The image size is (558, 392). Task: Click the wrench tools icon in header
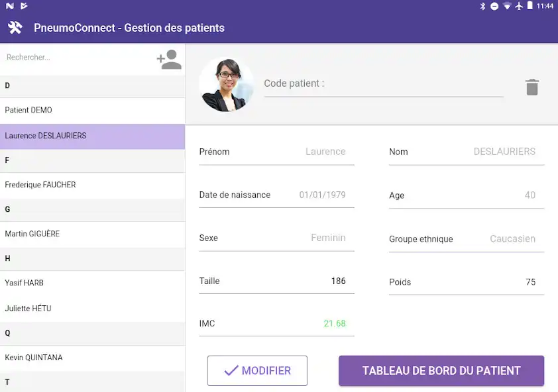15,28
